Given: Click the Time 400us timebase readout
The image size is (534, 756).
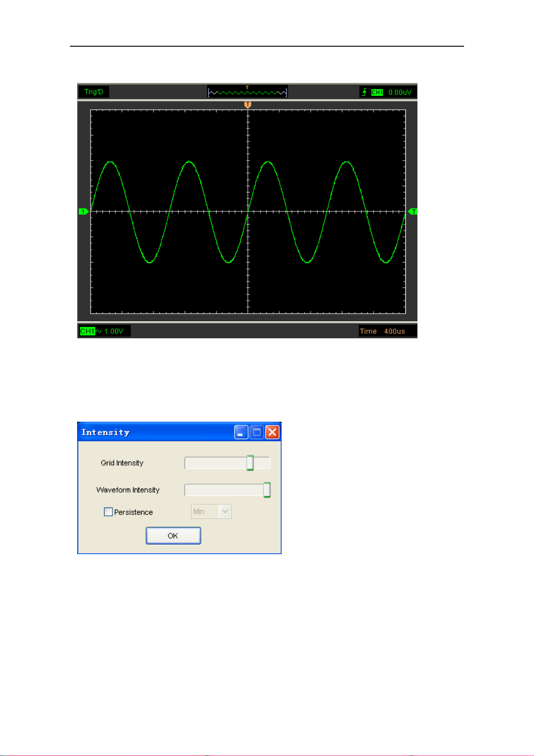Looking at the screenshot, I should coord(382,331).
